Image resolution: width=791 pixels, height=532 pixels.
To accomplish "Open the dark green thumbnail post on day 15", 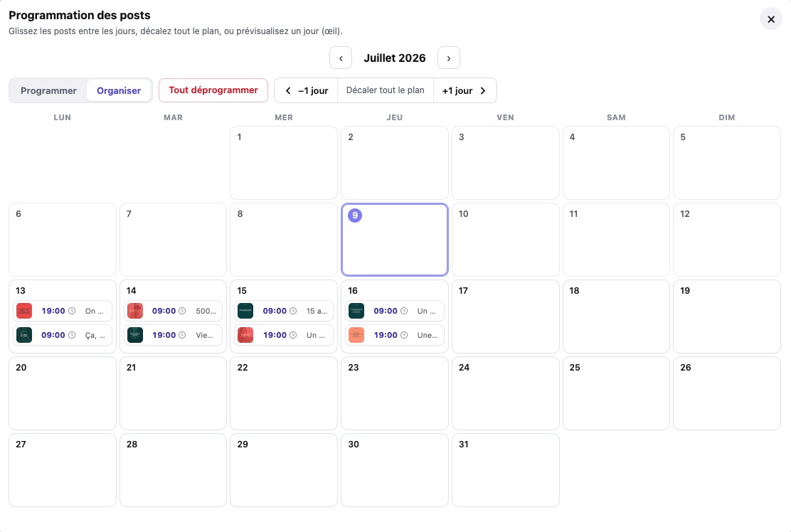I will [245, 311].
